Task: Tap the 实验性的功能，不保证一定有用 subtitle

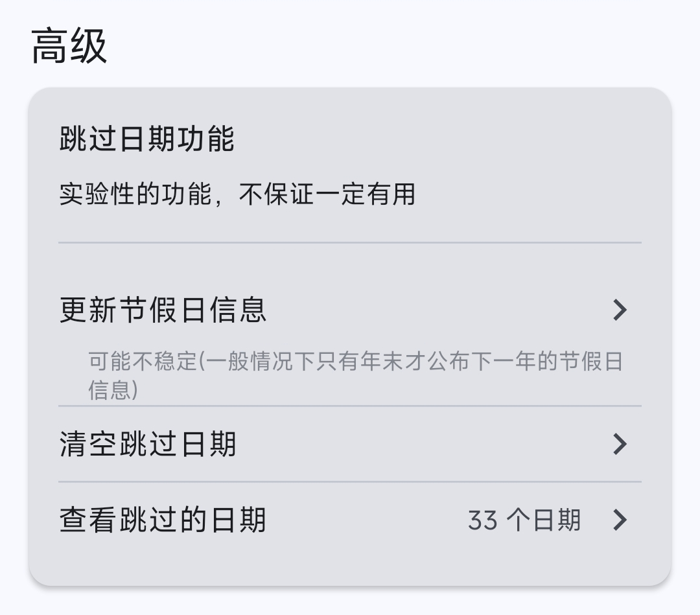Action: point(237,194)
